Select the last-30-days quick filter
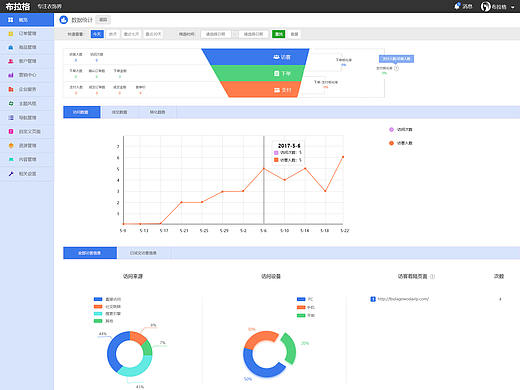 pos(153,34)
